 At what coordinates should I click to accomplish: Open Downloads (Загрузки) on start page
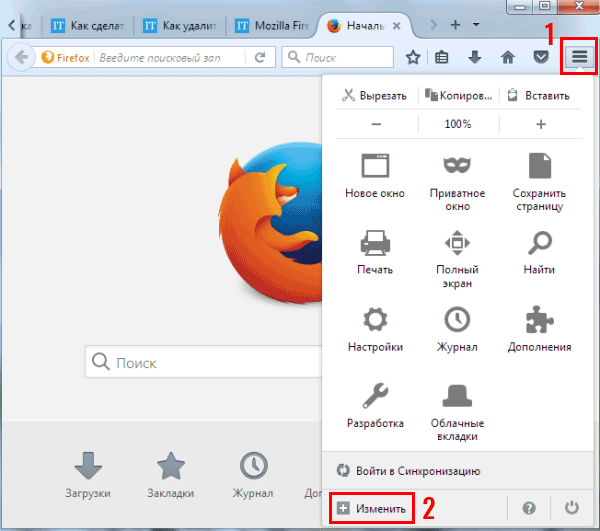point(88,475)
